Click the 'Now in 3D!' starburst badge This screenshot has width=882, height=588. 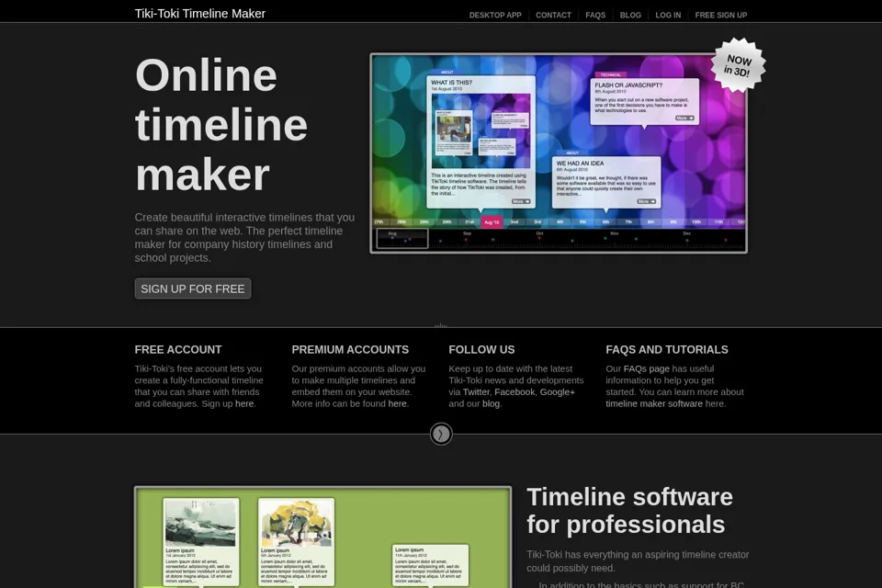(738, 64)
